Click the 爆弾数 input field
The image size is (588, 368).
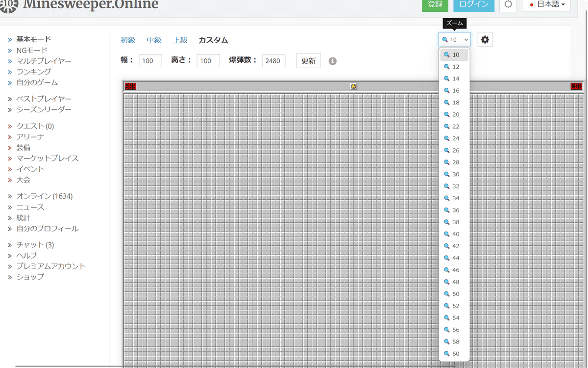pyautogui.click(x=273, y=61)
